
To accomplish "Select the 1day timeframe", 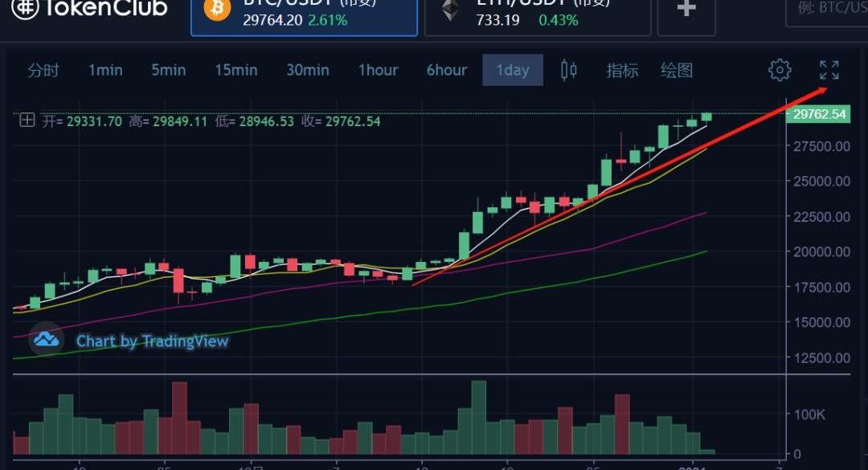I will click(512, 70).
